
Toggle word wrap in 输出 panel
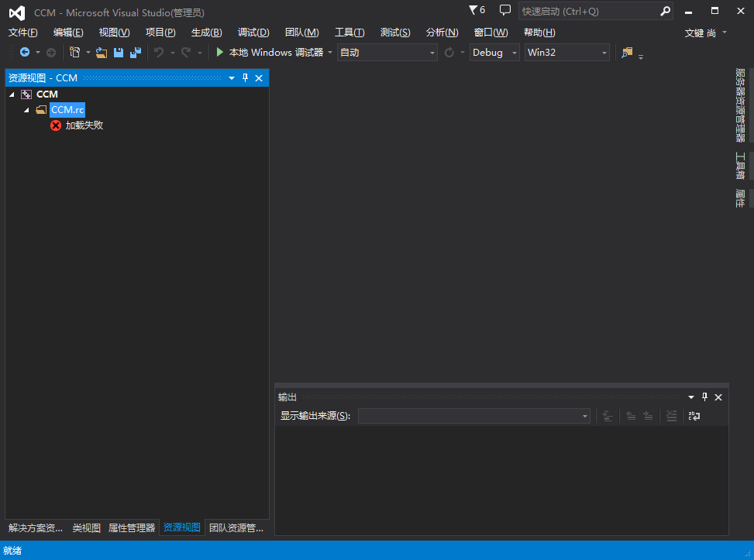pyautogui.click(x=694, y=416)
